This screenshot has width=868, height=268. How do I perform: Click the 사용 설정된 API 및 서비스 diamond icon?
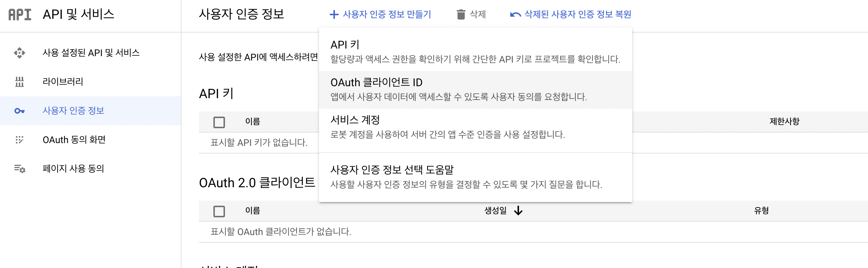tap(20, 53)
